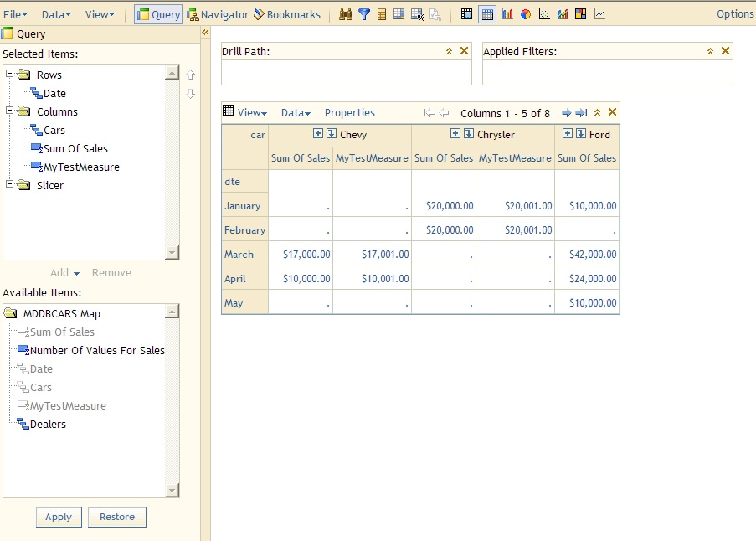Drill down into the Ford column

coord(579,134)
